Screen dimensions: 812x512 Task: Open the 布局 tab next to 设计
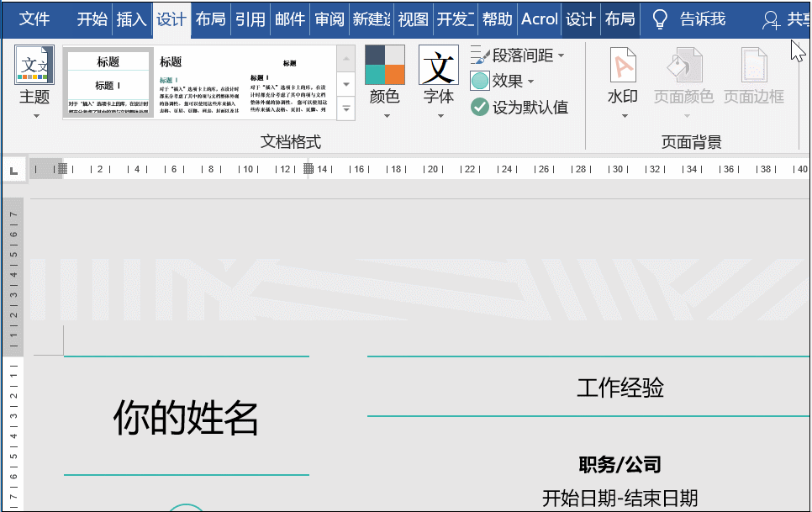(211, 19)
